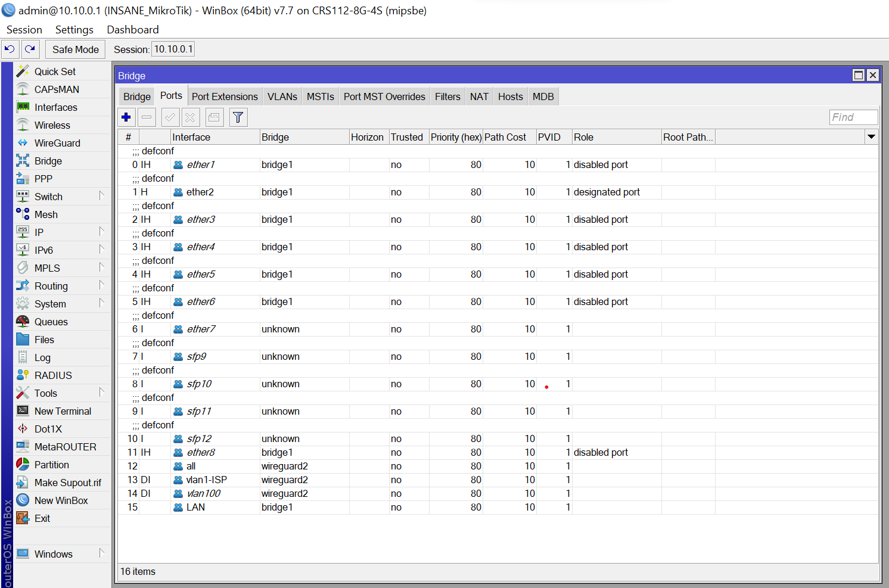This screenshot has width=889, height=588.
Task: Open the Files menu icon
Action: [x=23, y=340]
